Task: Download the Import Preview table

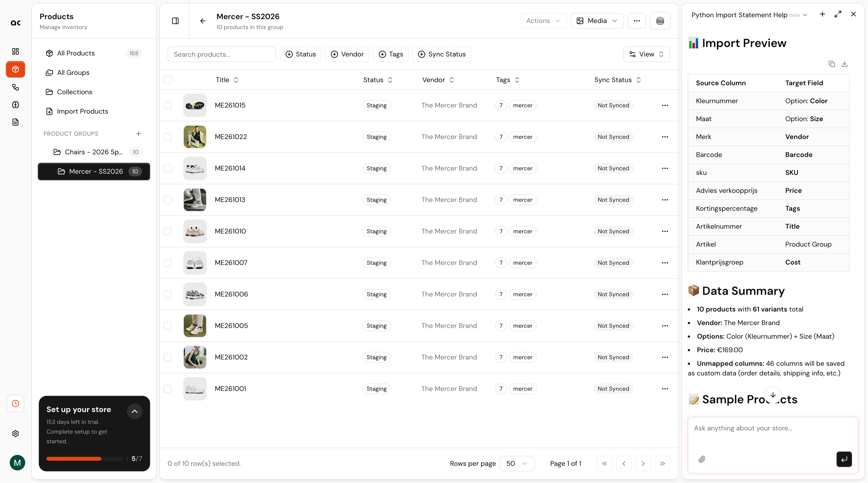Action: tap(845, 64)
